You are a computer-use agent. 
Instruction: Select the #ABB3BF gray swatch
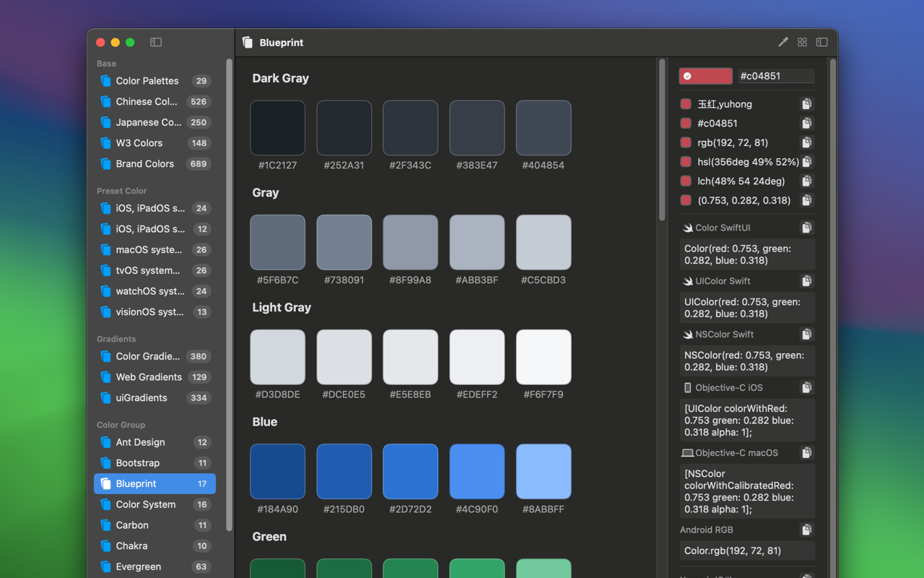click(x=477, y=242)
